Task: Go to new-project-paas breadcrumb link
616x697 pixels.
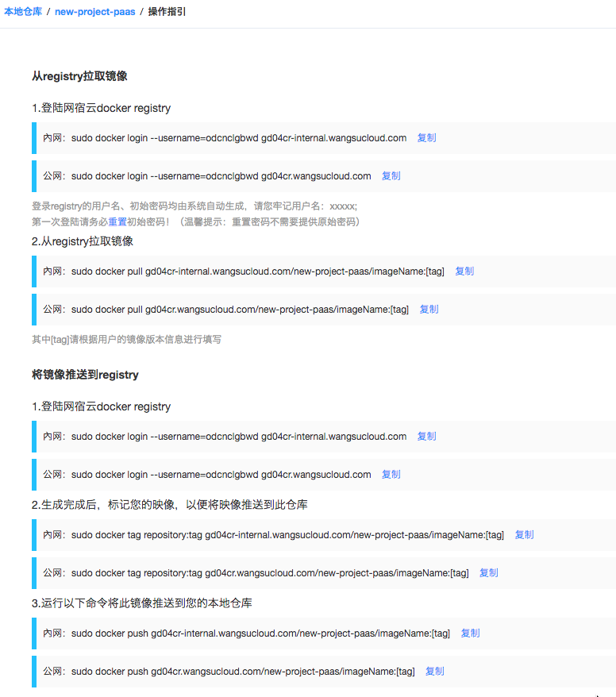Action: coord(94,12)
